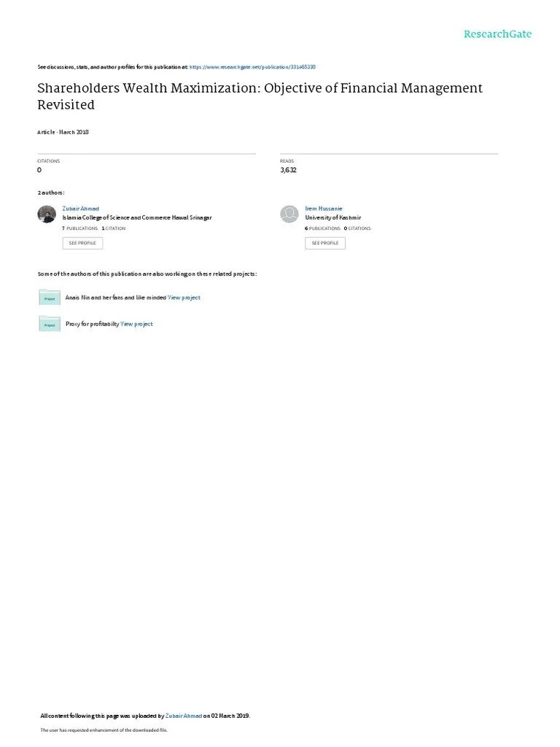560x747 pixels.
Task: Click See Profile button under Irem Hussanie
Action: tap(325, 243)
